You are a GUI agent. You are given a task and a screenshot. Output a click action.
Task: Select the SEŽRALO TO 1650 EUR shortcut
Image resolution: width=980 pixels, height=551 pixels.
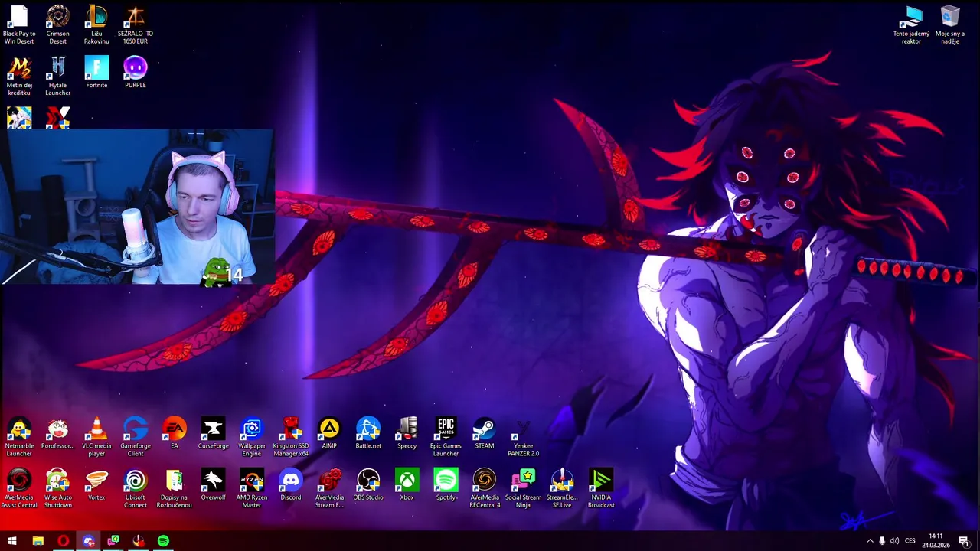[135, 25]
